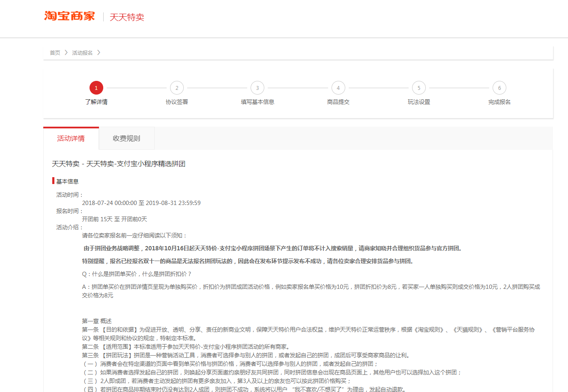Click sub-item （四）若拼团在商品排期结束

(244, 389)
